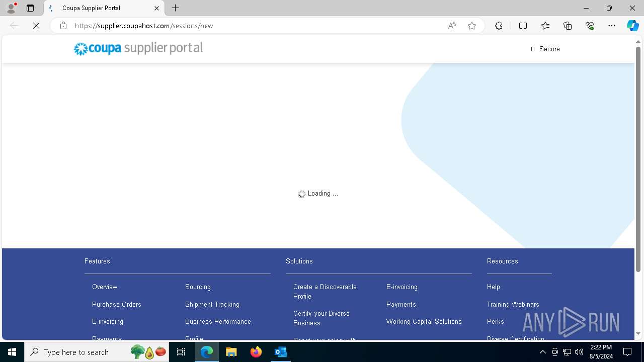Open E-invoicing under Solutions
The width and height of the screenshot is (644, 362).
click(402, 287)
